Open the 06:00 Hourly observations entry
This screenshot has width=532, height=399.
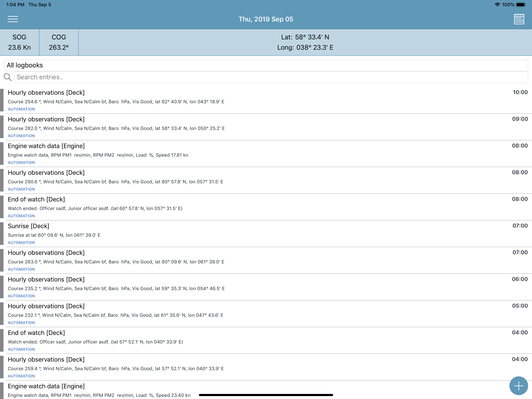click(x=266, y=287)
